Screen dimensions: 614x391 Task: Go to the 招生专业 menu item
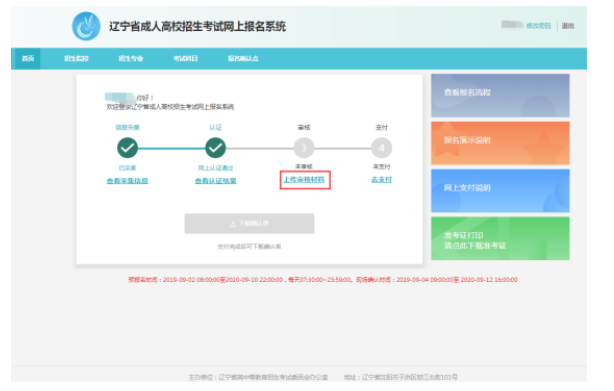[x=131, y=58]
